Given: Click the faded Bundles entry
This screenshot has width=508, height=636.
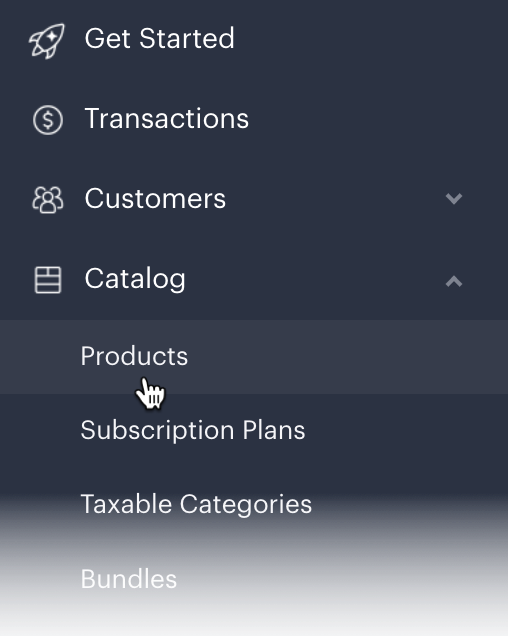Looking at the screenshot, I should pos(129,579).
